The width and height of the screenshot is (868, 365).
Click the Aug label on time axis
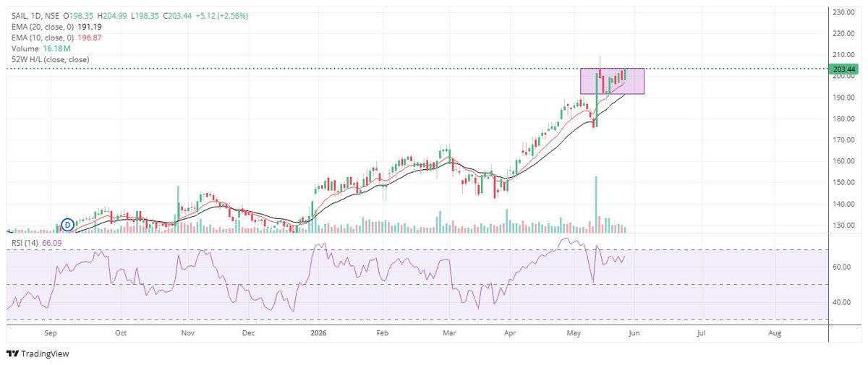[x=774, y=334]
